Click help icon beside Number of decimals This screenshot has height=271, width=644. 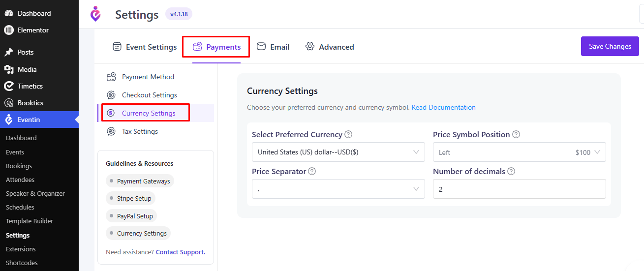(x=511, y=172)
